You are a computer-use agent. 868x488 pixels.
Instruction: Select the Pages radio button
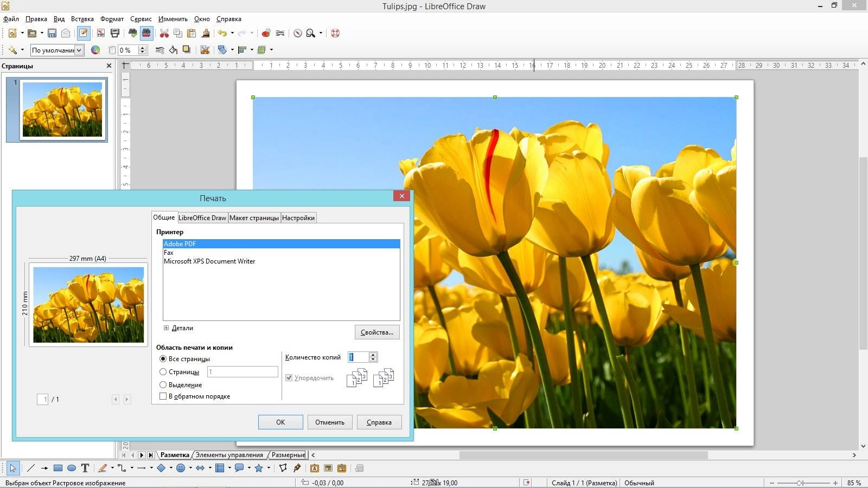point(163,372)
